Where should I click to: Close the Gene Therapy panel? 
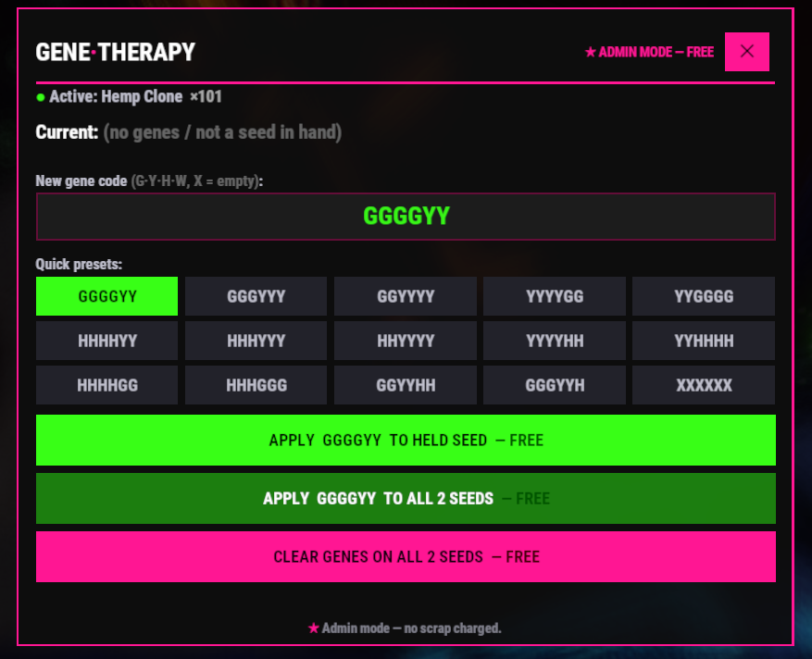click(747, 52)
